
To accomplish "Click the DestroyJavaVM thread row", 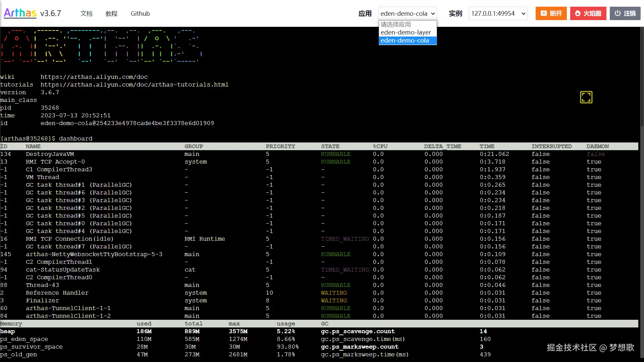I will (x=50, y=154).
